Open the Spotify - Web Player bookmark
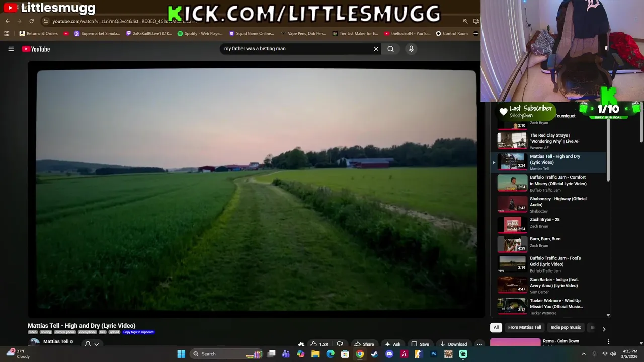 click(x=200, y=34)
